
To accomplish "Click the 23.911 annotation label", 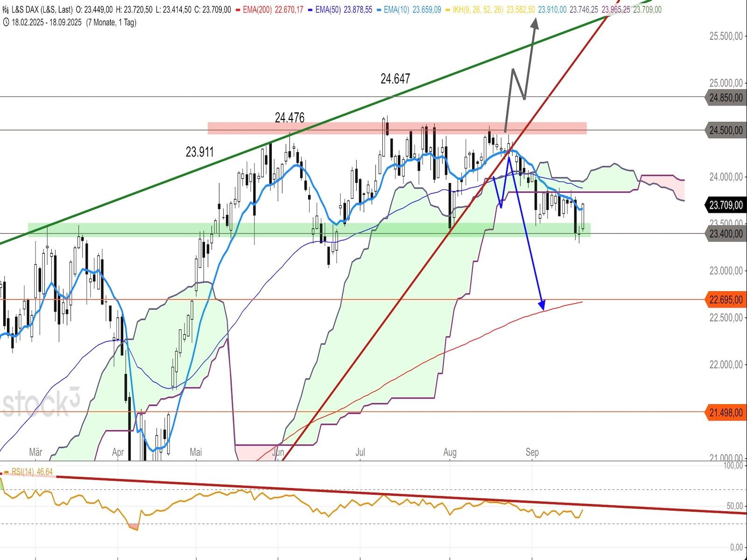I will click(200, 152).
